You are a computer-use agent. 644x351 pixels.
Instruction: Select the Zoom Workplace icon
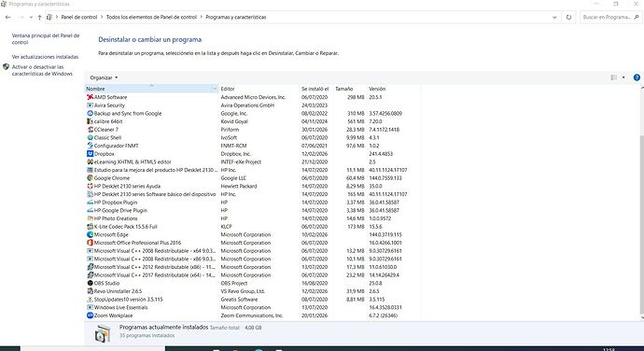pos(90,316)
